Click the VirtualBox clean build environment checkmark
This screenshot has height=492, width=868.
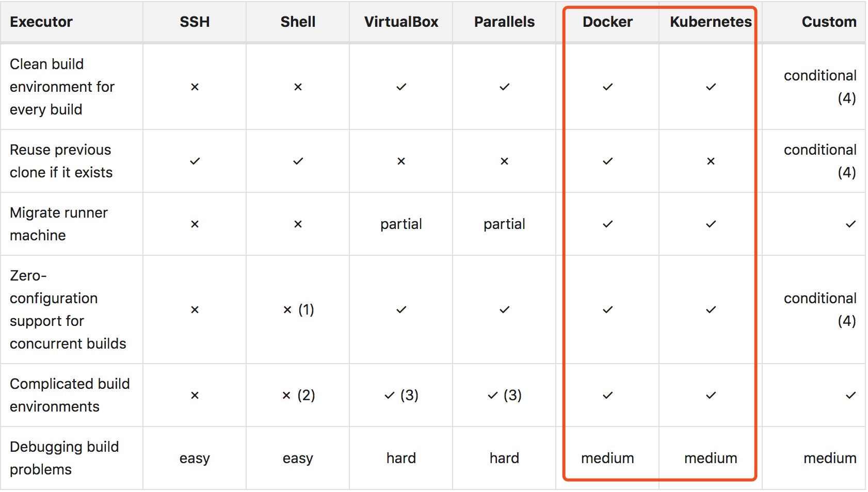(401, 87)
